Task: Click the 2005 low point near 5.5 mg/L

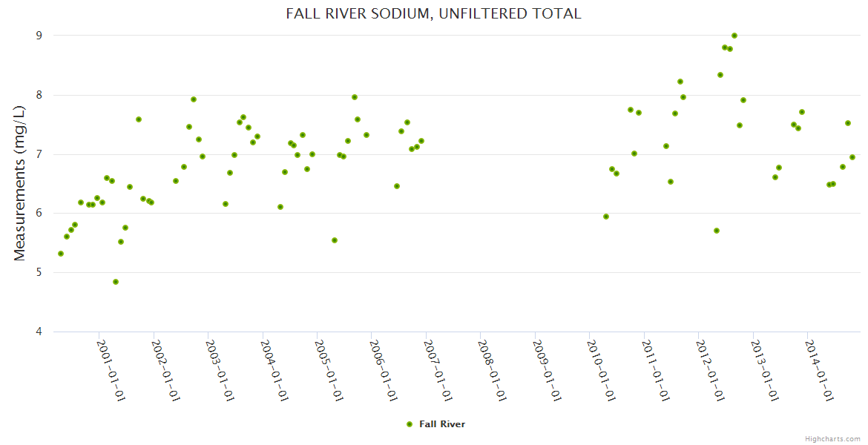Action: pyautogui.click(x=335, y=240)
